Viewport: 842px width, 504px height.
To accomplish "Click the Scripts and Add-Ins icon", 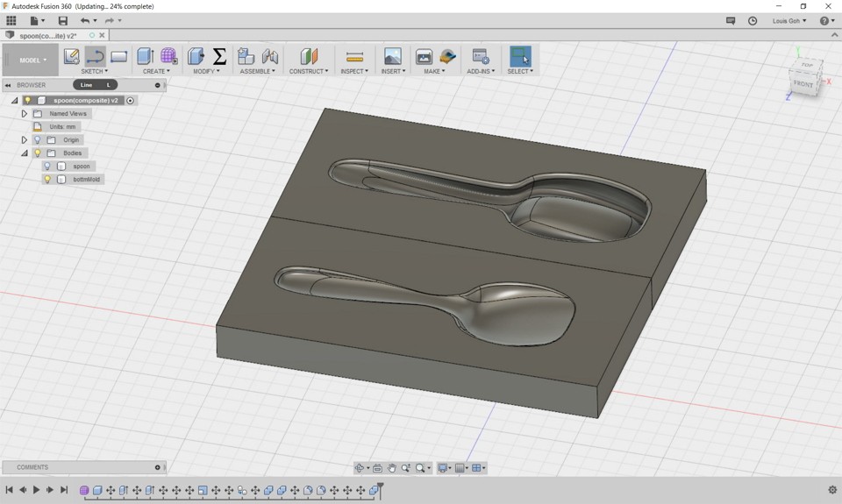I will pyautogui.click(x=481, y=56).
